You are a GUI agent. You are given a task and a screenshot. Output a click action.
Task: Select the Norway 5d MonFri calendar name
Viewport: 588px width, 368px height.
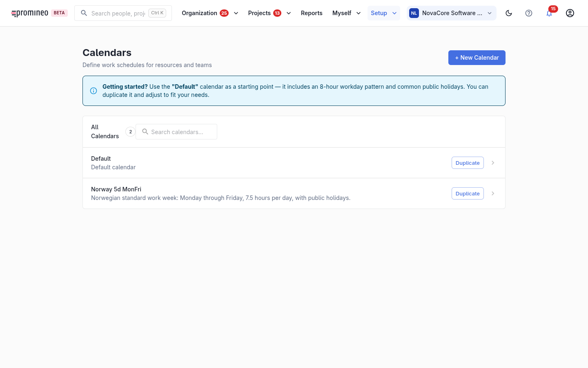pyautogui.click(x=116, y=189)
